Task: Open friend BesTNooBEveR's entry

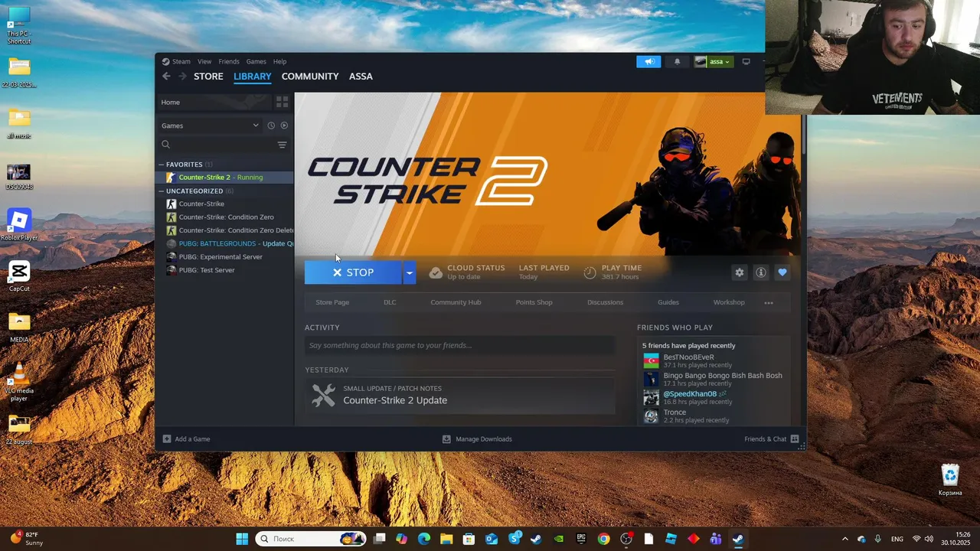Action: 712,360
